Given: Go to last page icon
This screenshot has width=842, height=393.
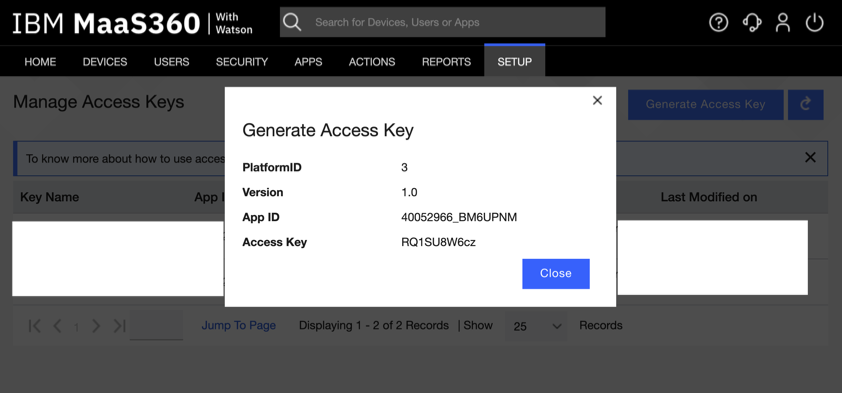Looking at the screenshot, I should coord(119,325).
